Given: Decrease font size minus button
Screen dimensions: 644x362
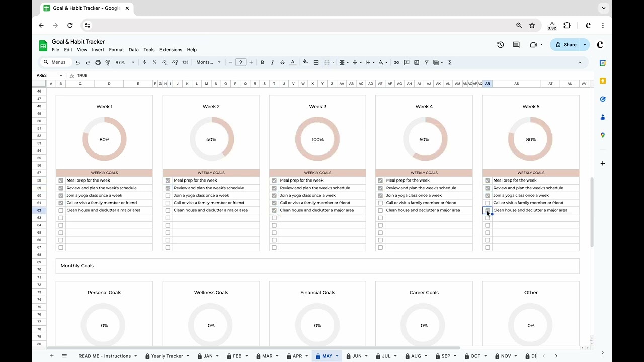Looking at the screenshot, I should (230, 62).
